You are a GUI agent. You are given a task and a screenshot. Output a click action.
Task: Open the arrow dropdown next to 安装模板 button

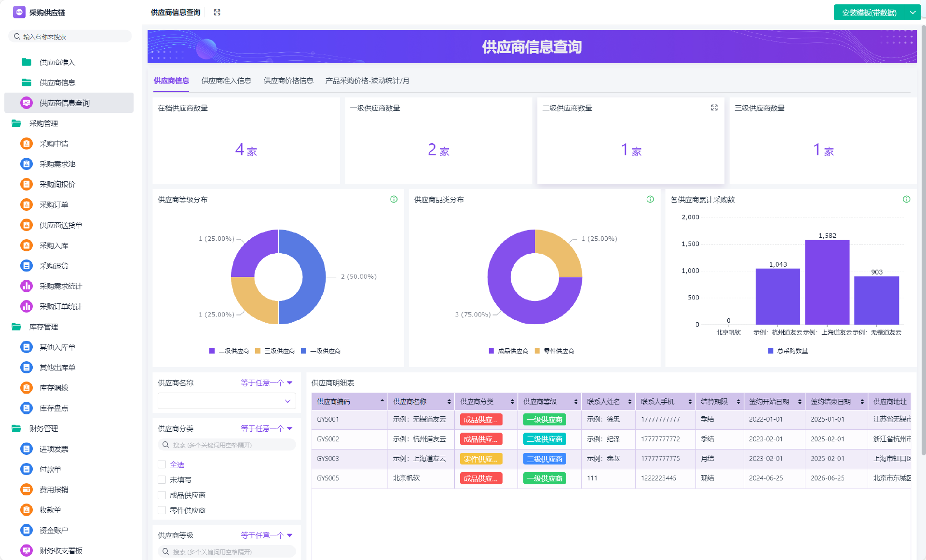(x=912, y=13)
